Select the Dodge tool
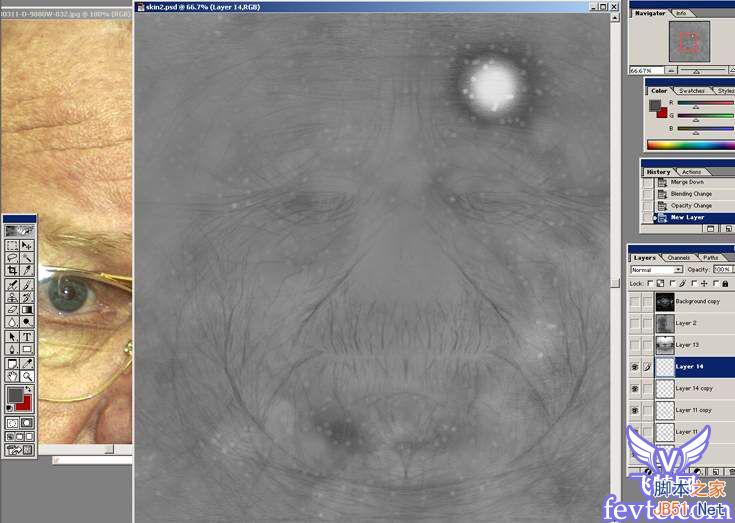The width and height of the screenshot is (735, 523). (27, 321)
